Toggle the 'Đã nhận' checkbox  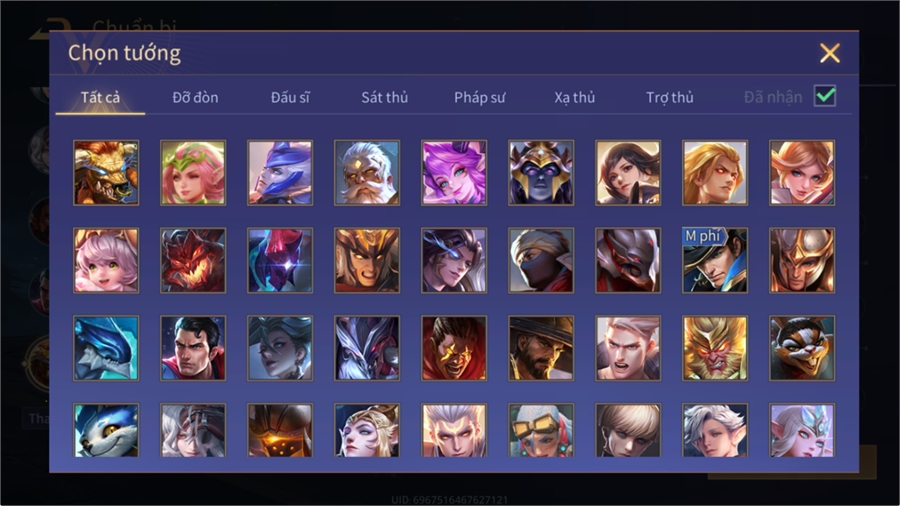[825, 96]
